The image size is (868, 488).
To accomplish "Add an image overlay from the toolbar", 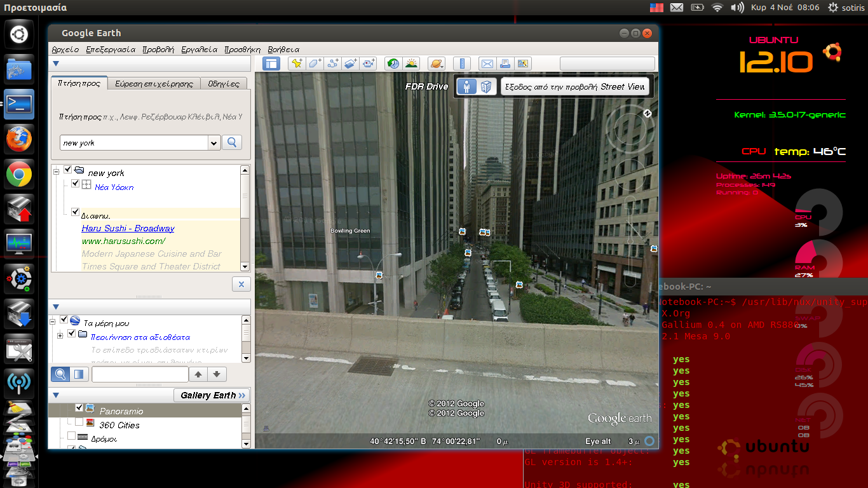I will (351, 64).
